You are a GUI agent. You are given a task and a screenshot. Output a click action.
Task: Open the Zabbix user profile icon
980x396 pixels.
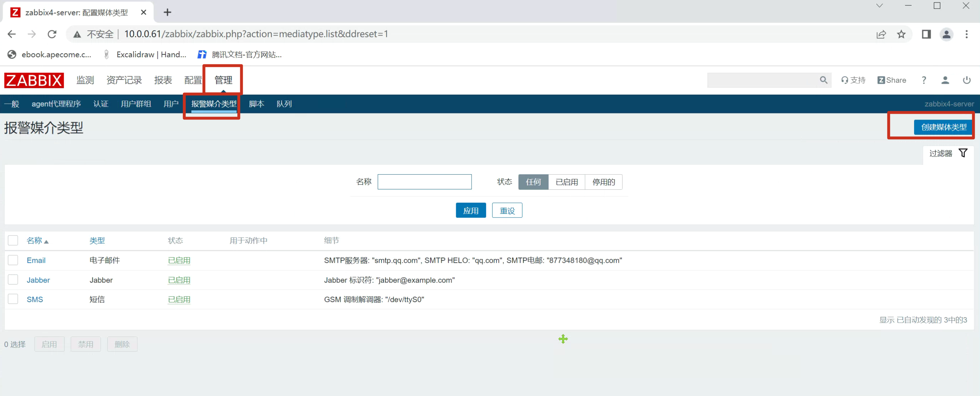tap(945, 80)
